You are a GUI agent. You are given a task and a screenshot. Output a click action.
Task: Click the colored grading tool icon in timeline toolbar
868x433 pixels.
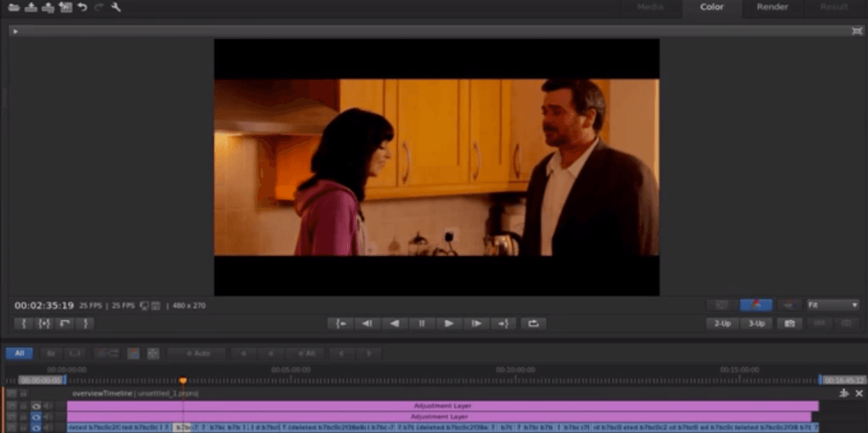133,353
